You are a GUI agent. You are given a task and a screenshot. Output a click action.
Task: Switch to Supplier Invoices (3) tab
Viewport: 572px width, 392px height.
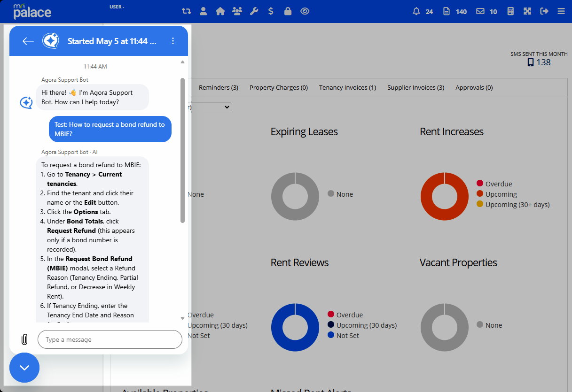click(415, 87)
